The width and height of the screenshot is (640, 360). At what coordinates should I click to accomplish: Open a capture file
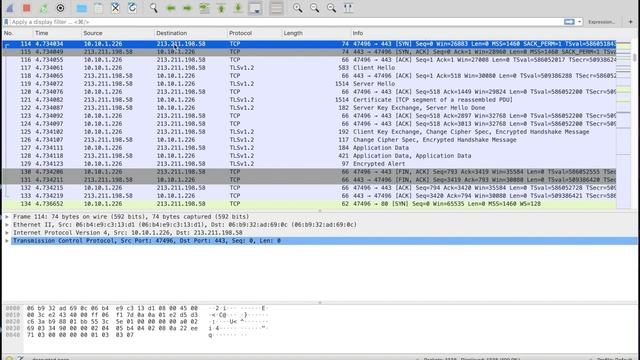[x=82, y=8]
